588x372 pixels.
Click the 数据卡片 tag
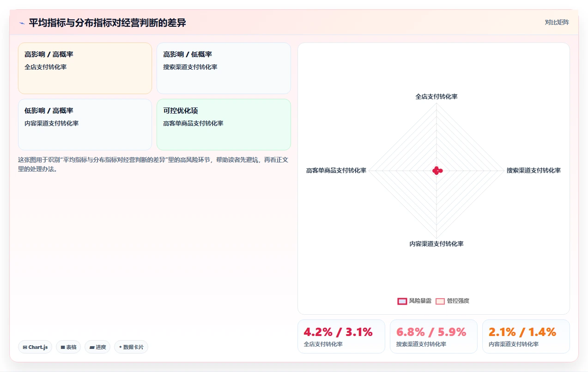131,347
